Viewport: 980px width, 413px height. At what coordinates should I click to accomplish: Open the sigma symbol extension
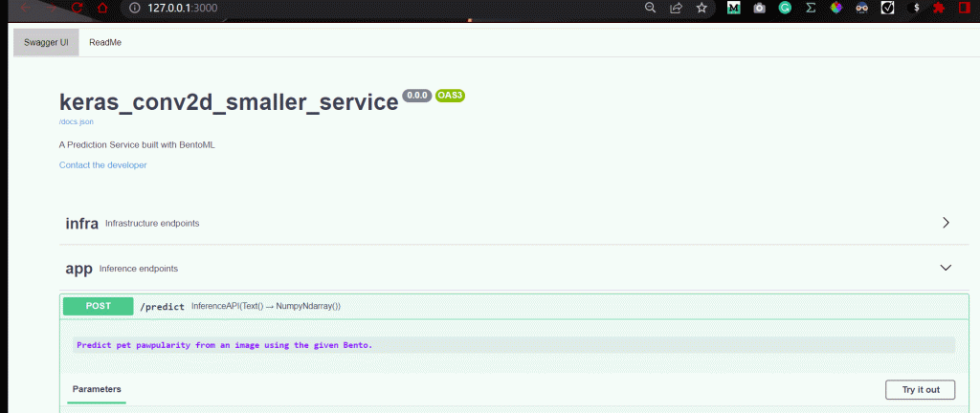click(811, 8)
